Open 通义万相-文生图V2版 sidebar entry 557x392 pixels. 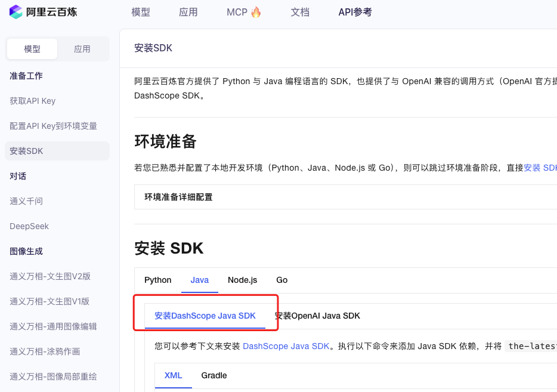tap(50, 276)
